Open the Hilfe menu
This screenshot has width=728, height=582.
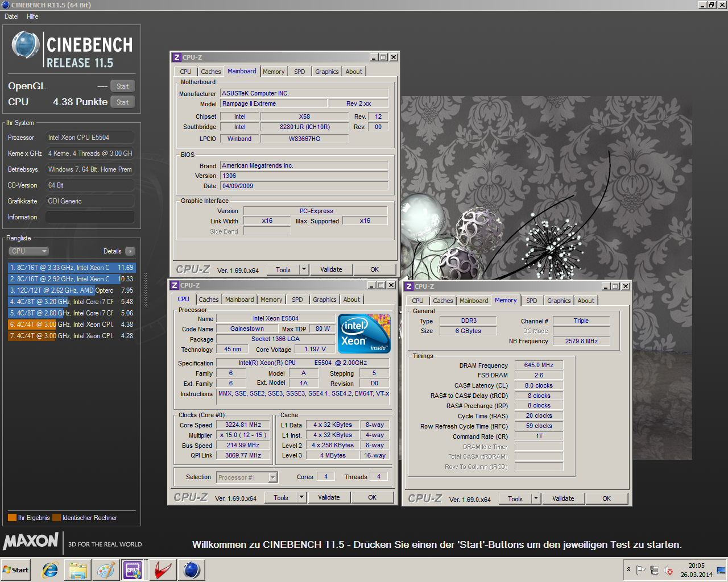coord(32,16)
